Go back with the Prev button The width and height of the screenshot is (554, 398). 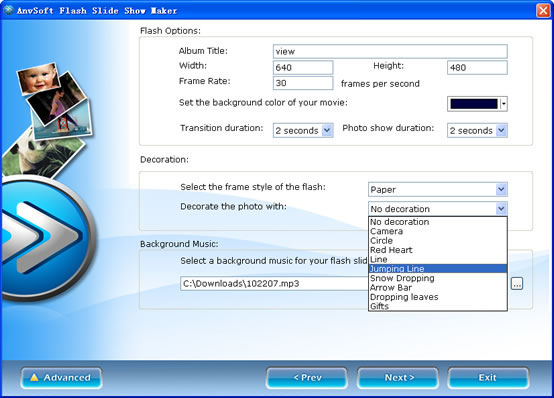point(307,378)
